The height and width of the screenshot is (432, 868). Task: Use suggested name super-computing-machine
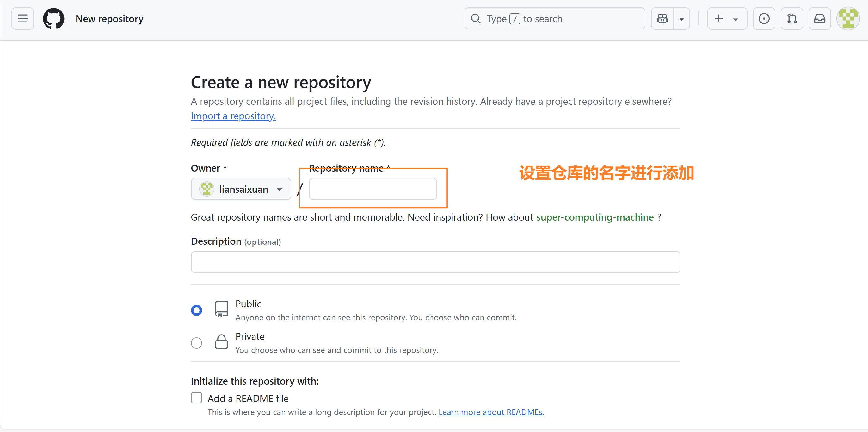pyautogui.click(x=595, y=217)
